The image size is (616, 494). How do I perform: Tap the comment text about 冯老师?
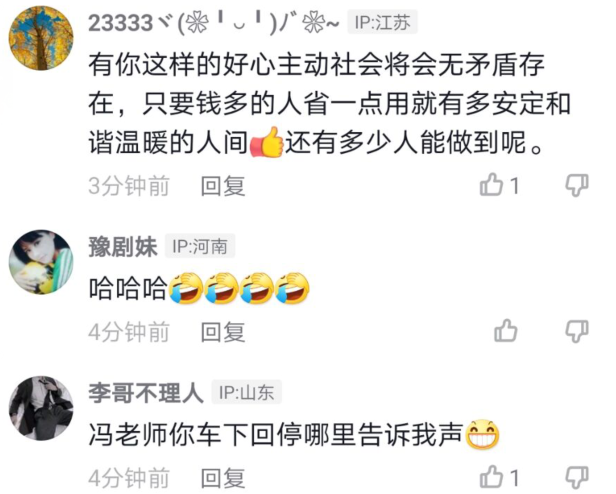(x=294, y=435)
